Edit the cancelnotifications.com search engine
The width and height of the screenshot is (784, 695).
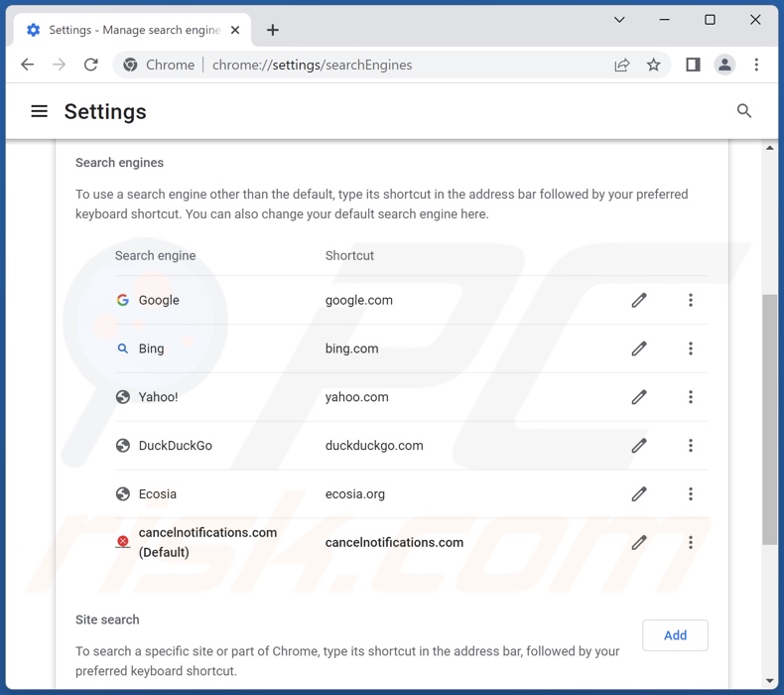(639, 542)
